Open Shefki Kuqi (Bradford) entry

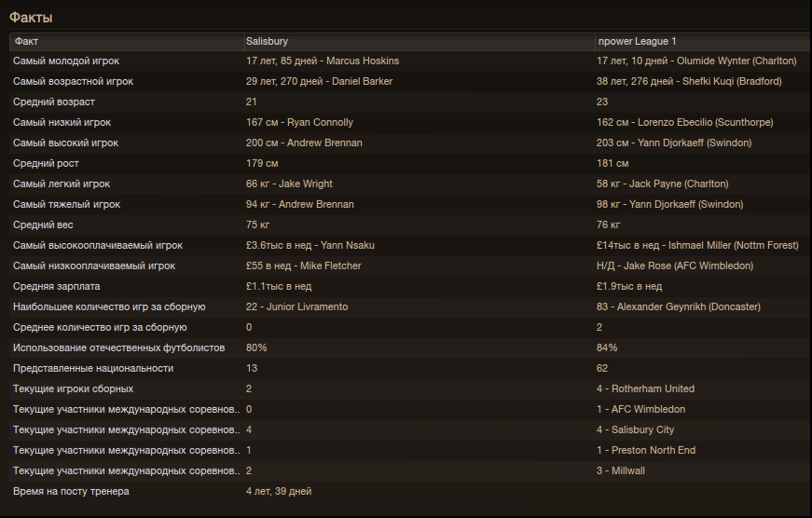(732, 81)
